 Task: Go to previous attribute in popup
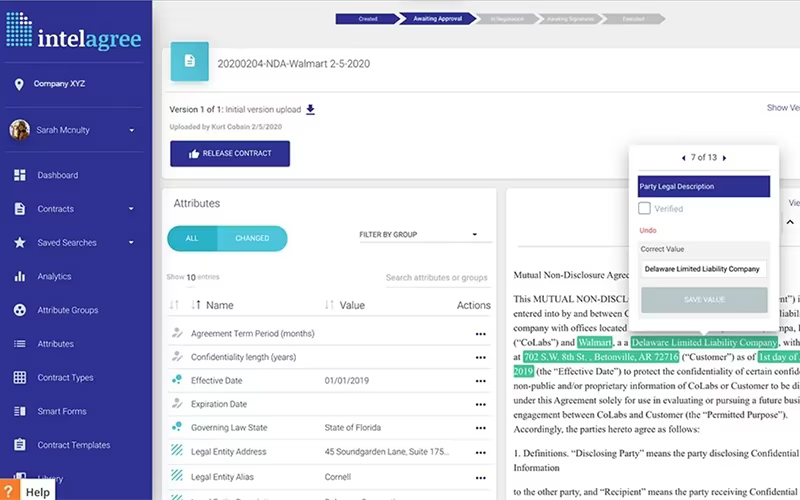tap(683, 158)
